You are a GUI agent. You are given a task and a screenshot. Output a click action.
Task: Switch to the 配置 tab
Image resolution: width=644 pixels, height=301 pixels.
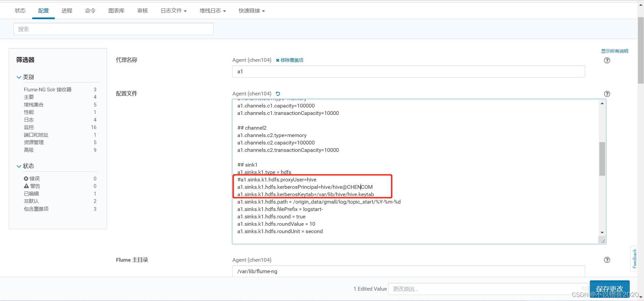44,11
